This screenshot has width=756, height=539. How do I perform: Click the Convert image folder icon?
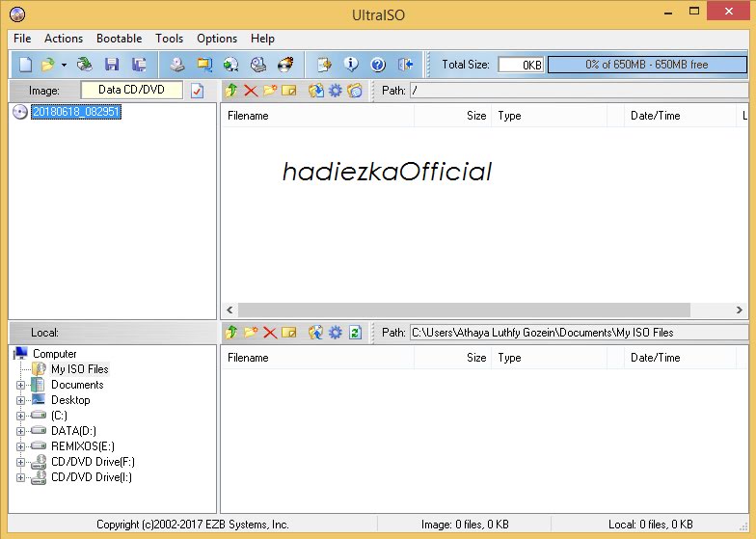pyautogui.click(x=204, y=64)
